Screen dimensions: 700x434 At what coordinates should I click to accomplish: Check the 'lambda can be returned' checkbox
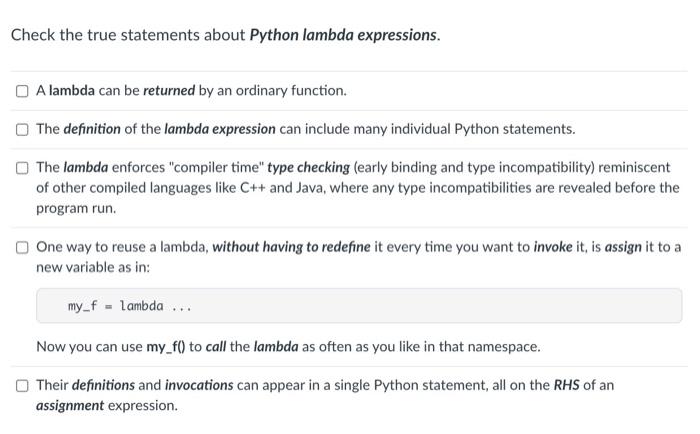[22, 91]
